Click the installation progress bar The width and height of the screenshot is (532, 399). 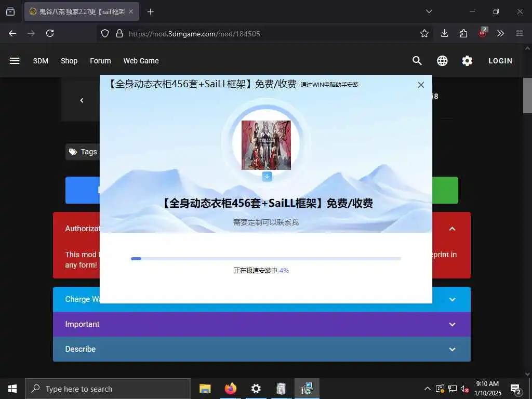[266, 259]
